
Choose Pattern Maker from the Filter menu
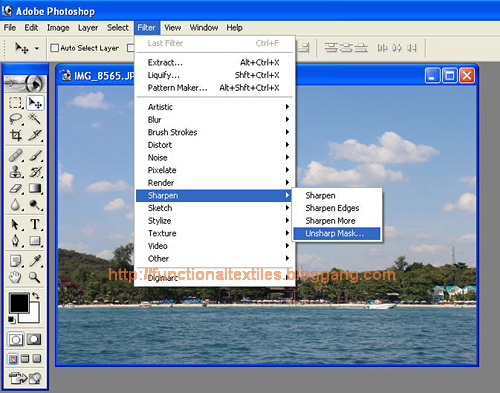[x=214, y=88]
